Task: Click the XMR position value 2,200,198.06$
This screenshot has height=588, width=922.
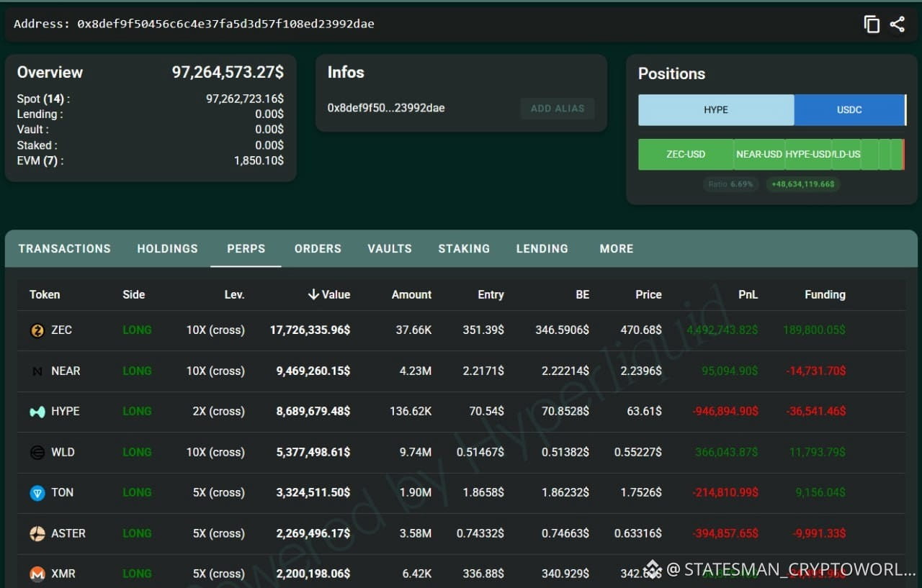Action: pos(313,574)
